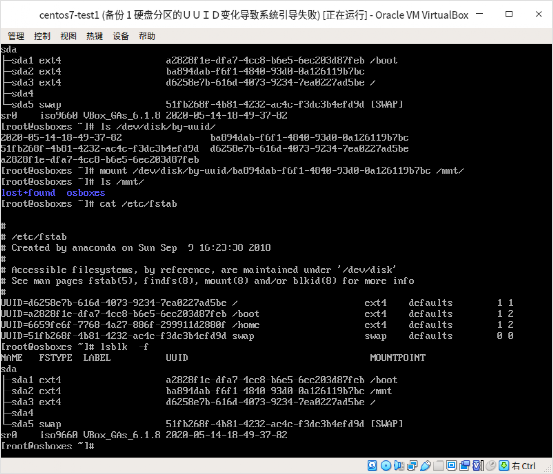Viewport: 553px width, 474px height.
Task: Minimize the VirtualBox VM window
Action: point(479,14)
